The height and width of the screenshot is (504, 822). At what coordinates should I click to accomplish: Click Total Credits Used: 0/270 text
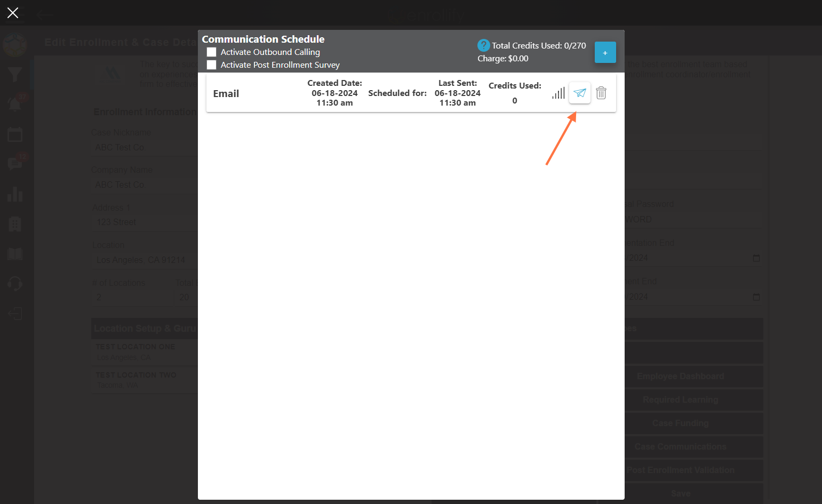point(539,46)
